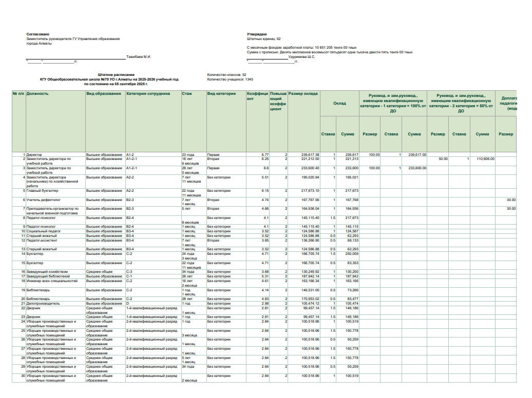This screenshot has width=532, height=398.
Task: Select the 'Главный бухгалтер' row cell
Action: [x=42, y=191]
